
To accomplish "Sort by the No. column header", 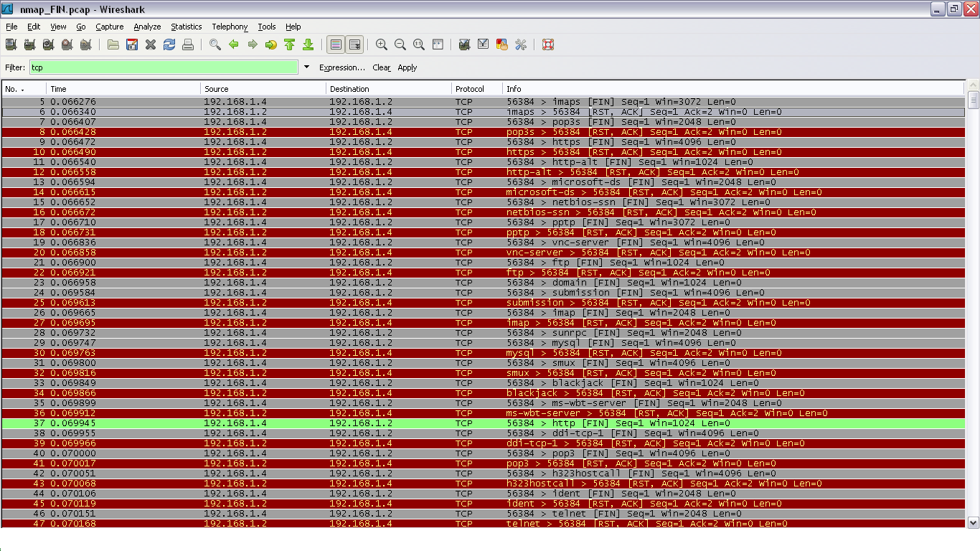I will (x=24, y=89).
